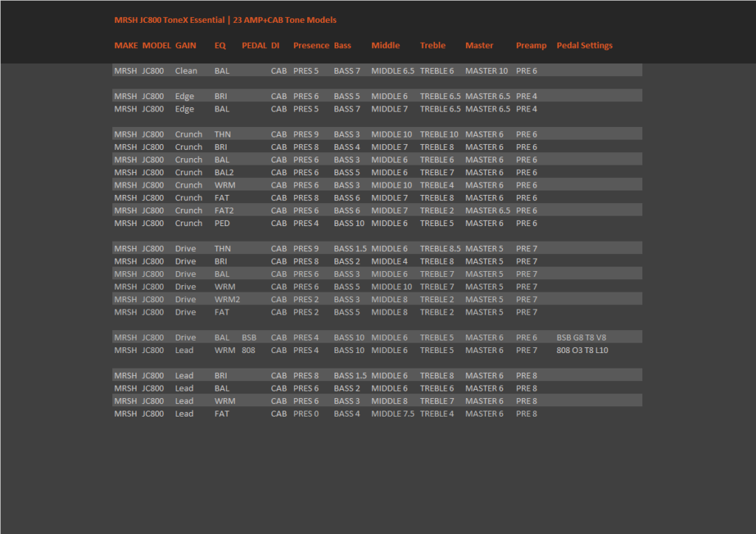
Task: Click 'BASS 2' in the Lead BAL row
Action: (347, 388)
